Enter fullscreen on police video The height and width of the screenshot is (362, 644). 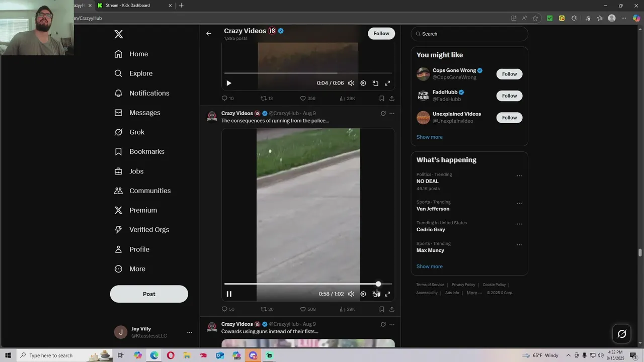click(x=387, y=294)
